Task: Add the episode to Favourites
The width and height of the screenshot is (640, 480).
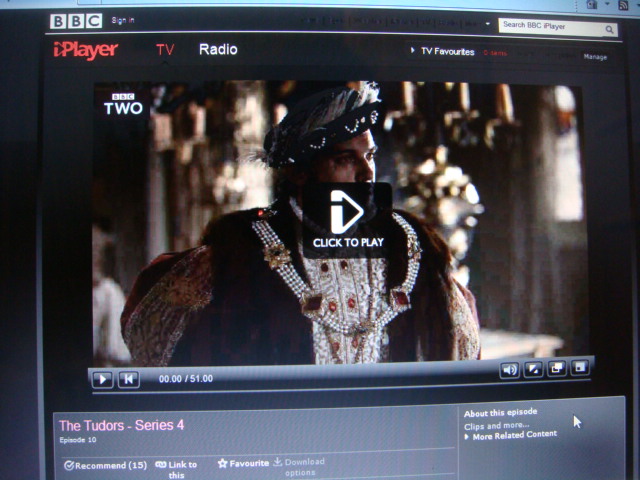Action: pyautogui.click(x=243, y=463)
